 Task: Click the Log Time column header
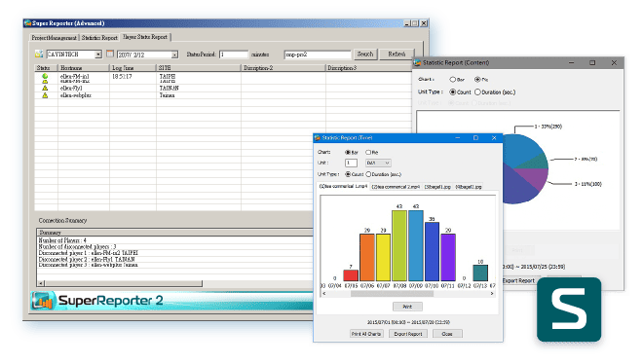point(132,68)
